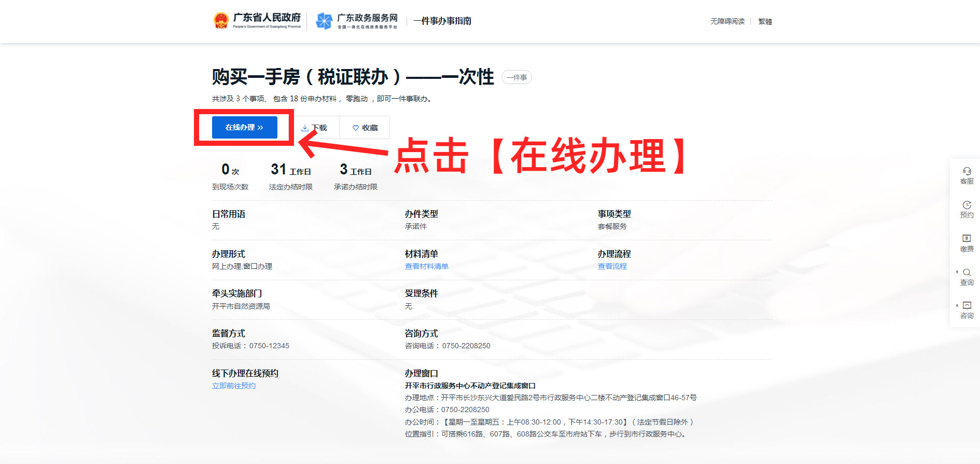
Task: Follow the 立即前往预约 link
Action: [234, 386]
